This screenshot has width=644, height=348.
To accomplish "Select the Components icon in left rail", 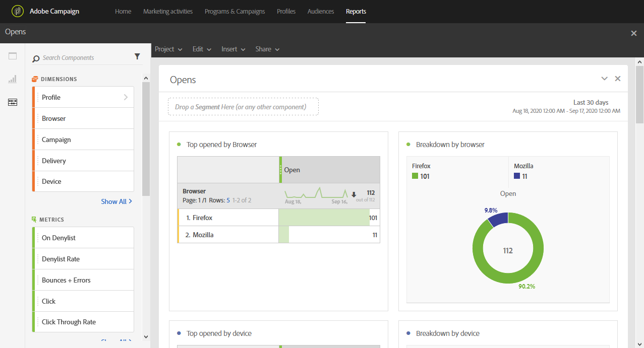I will point(13,102).
